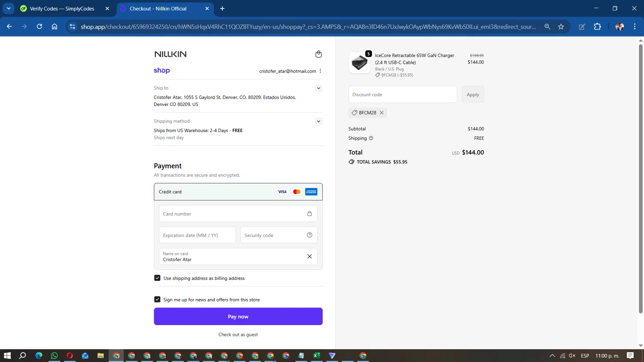The height and width of the screenshot is (362, 644).
Task: Select the Credit card payment option
Action: coord(238,192)
